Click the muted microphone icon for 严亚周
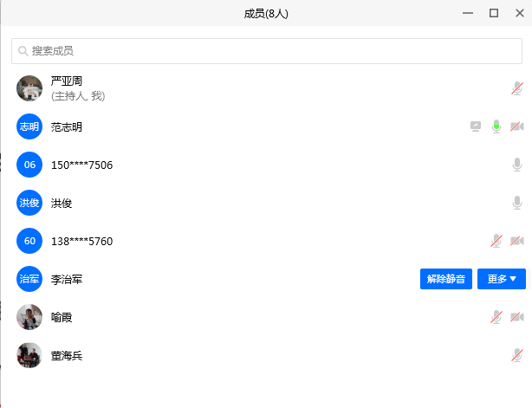The image size is (532, 408). (517, 88)
